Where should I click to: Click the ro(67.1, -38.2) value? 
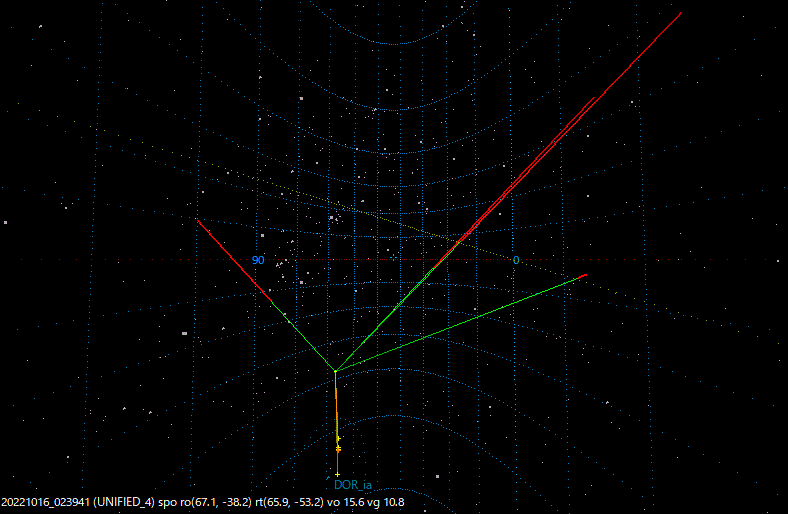pyautogui.click(x=216, y=502)
